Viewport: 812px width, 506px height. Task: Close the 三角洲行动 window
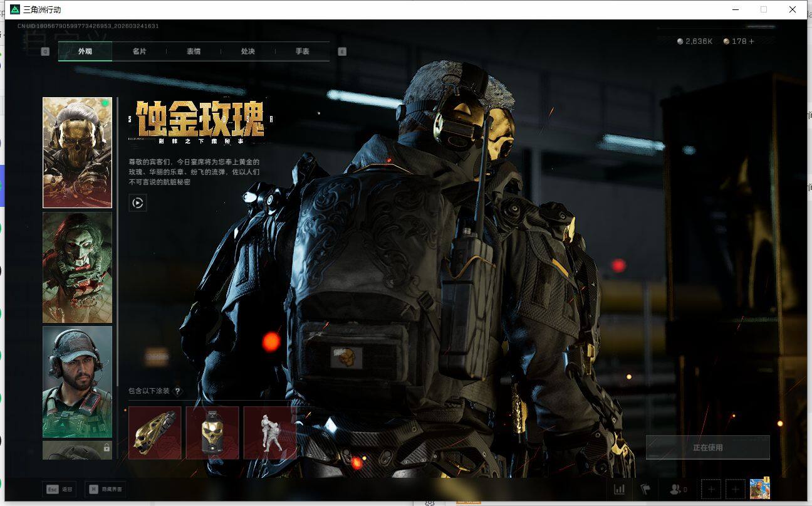click(793, 9)
